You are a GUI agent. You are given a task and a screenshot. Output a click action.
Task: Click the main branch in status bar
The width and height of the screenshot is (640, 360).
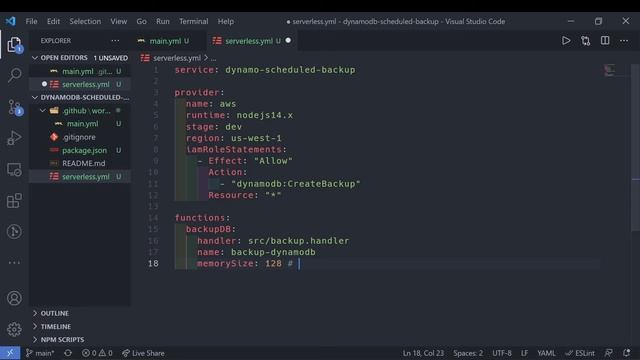click(x=40, y=353)
